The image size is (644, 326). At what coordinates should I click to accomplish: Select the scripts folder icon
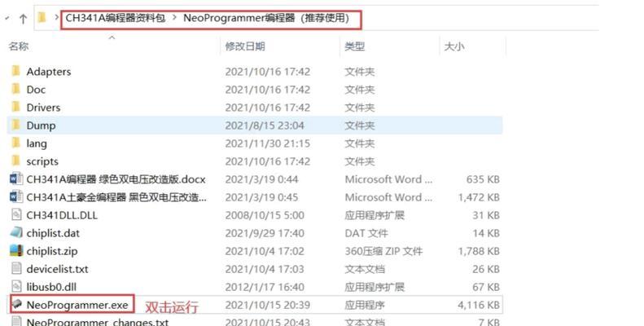[15, 161]
